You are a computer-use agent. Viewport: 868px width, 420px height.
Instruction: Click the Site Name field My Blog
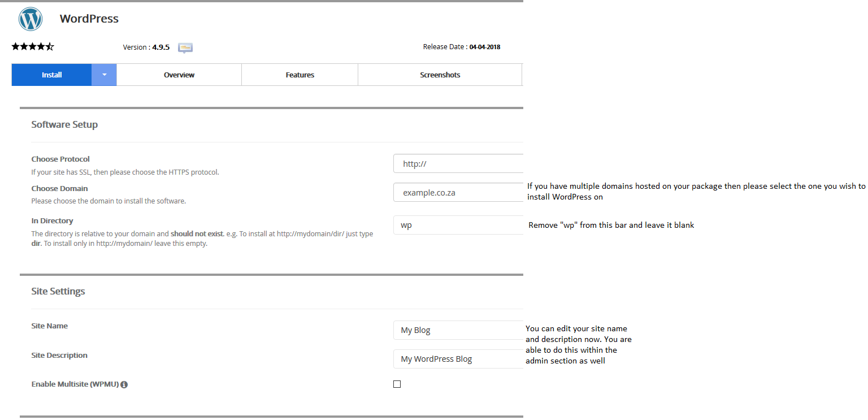tap(458, 330)
